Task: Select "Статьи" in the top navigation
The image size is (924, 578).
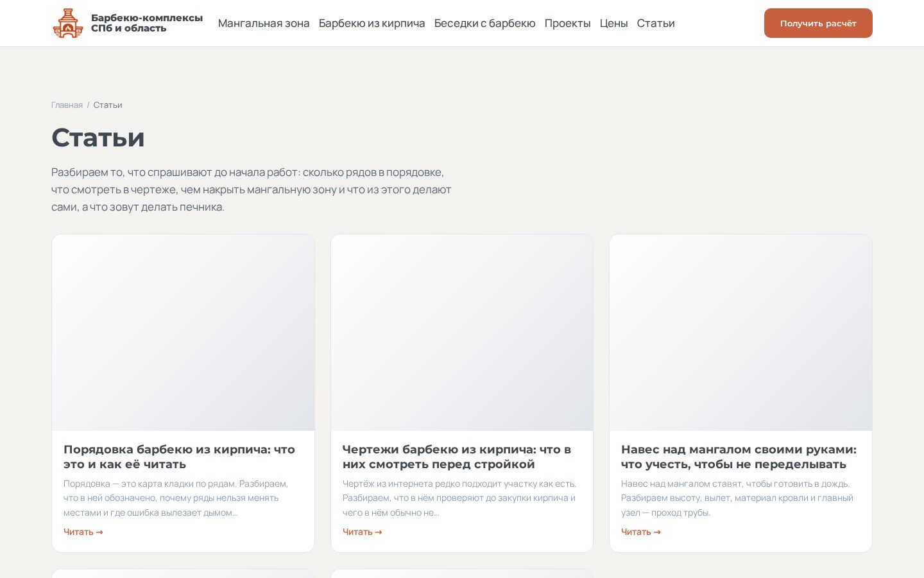Action: coord(656,23)
